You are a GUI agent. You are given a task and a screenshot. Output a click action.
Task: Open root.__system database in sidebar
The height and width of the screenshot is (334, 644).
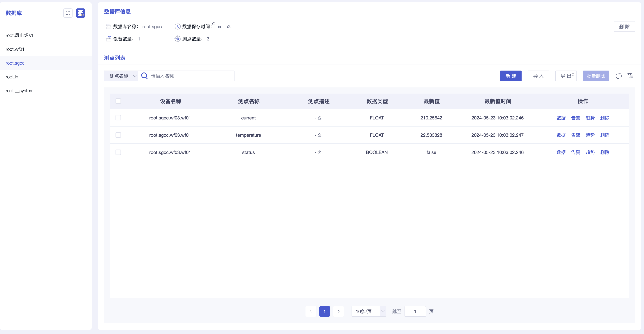pyautogui.click(x=20, y=91)
